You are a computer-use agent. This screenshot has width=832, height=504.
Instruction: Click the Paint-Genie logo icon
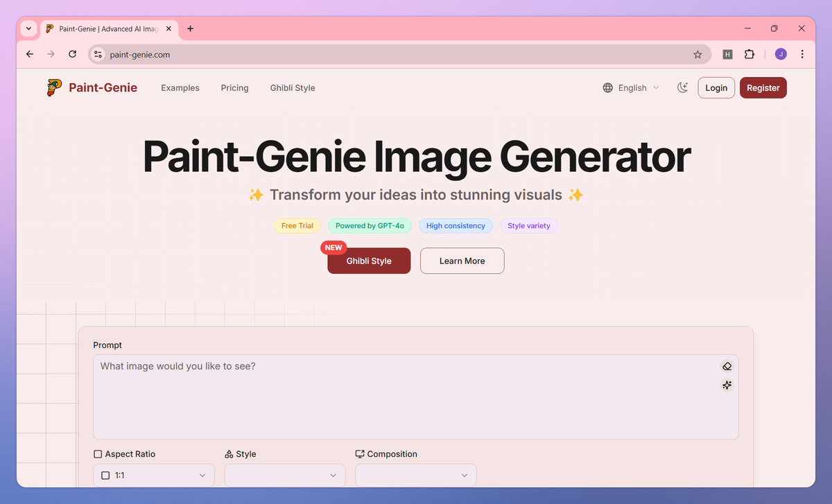(54, 87)
